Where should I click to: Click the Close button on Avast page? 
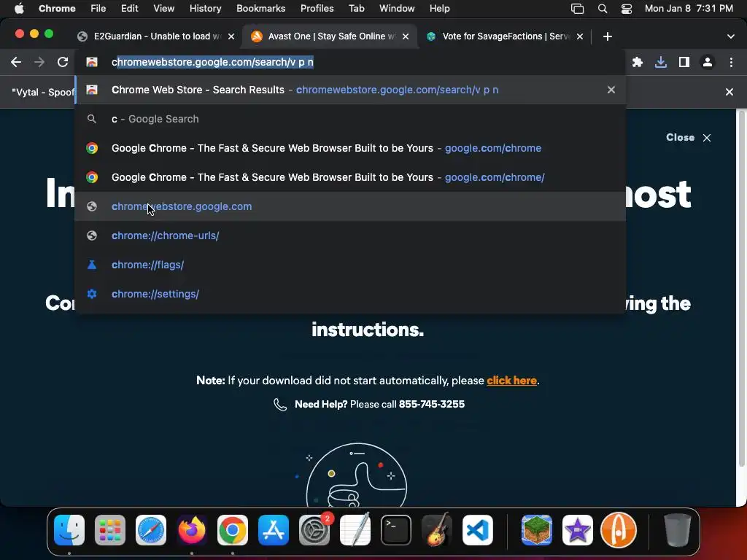pos(689,138)
